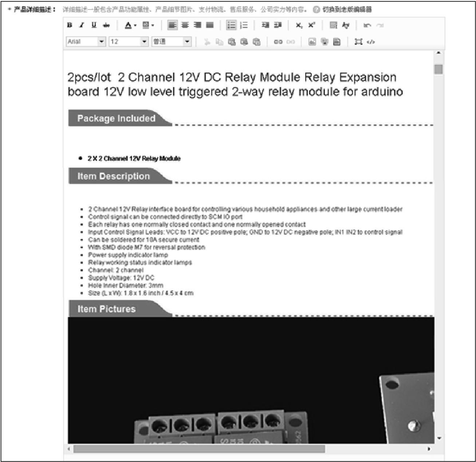Open the font size 12 dropdown
The height and width of the screenshot is (462, 476).
coord(129,42)
